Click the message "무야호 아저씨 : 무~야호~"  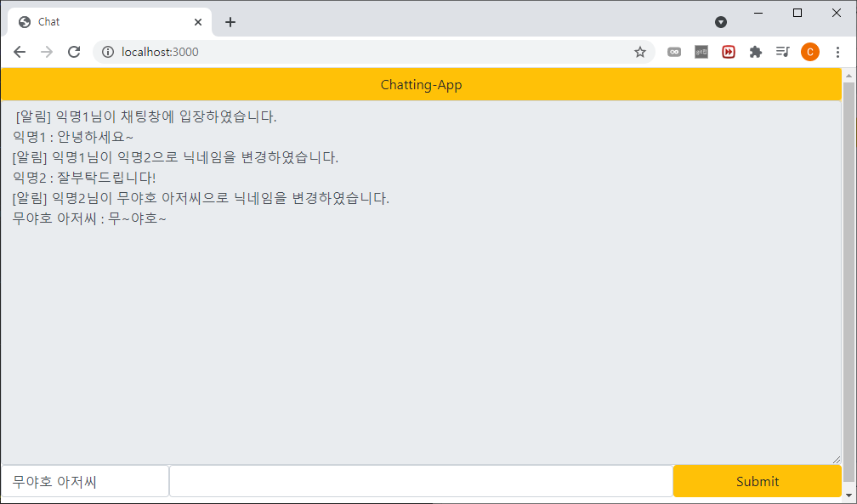[89, 218]
